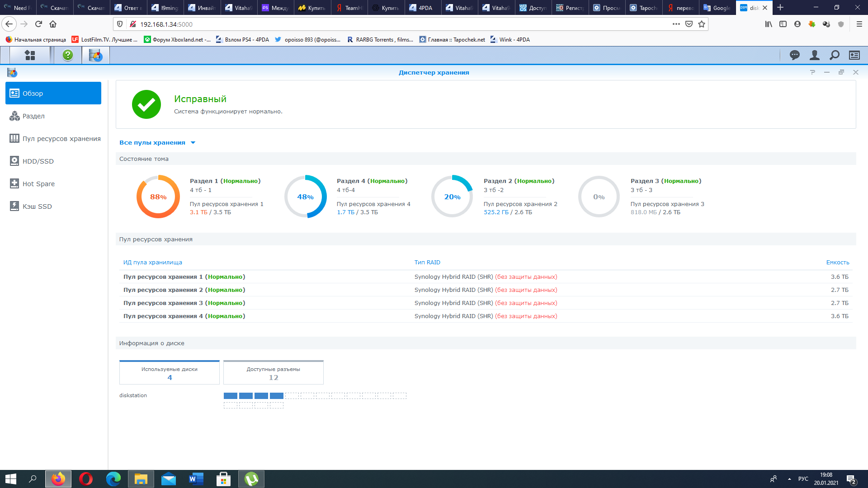Open Firefox page actions three-dot menu
The image size is (868, 488).
(x=676, y=24)
